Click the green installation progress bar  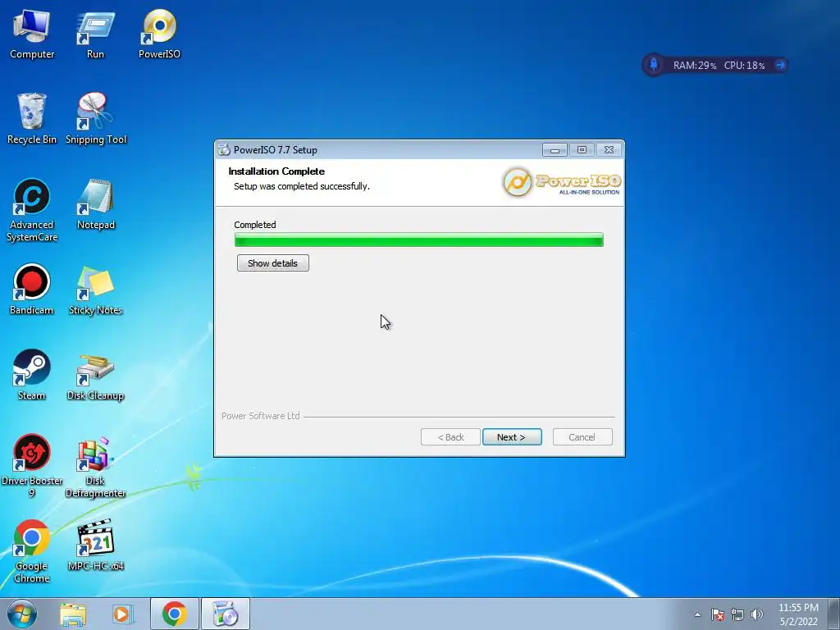[x=419, y=240]
